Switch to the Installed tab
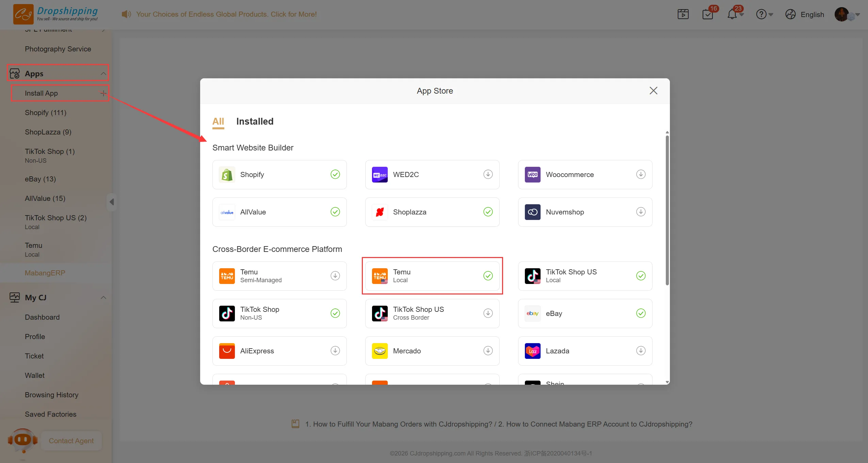 pos(255,122)
